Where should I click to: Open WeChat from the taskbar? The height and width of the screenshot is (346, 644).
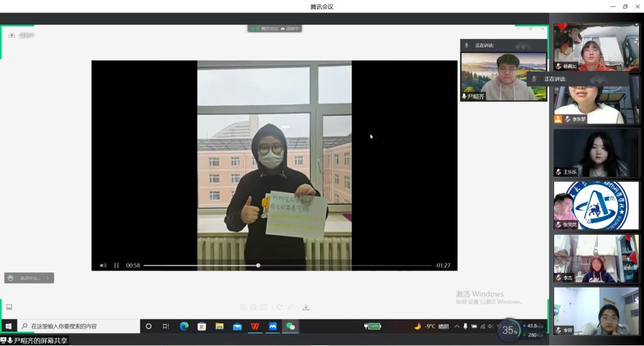click(290, 326)
